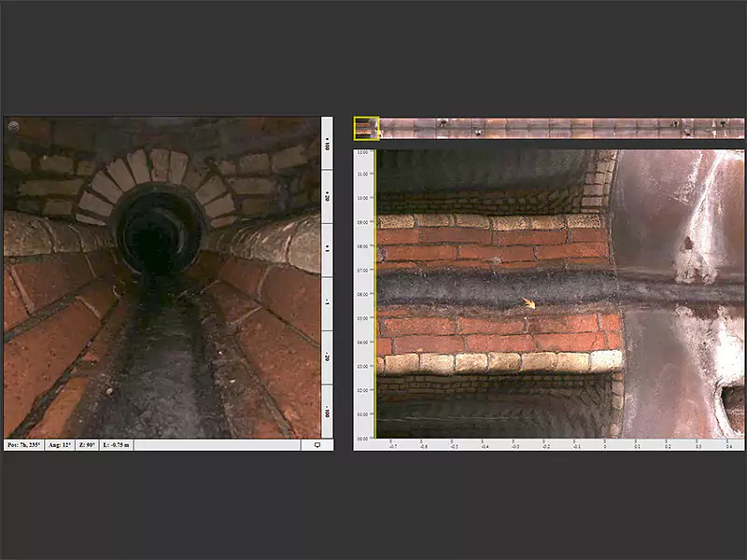Select the yellow-framed section in overview strip
Screen dimensions: 747x560
366,128
